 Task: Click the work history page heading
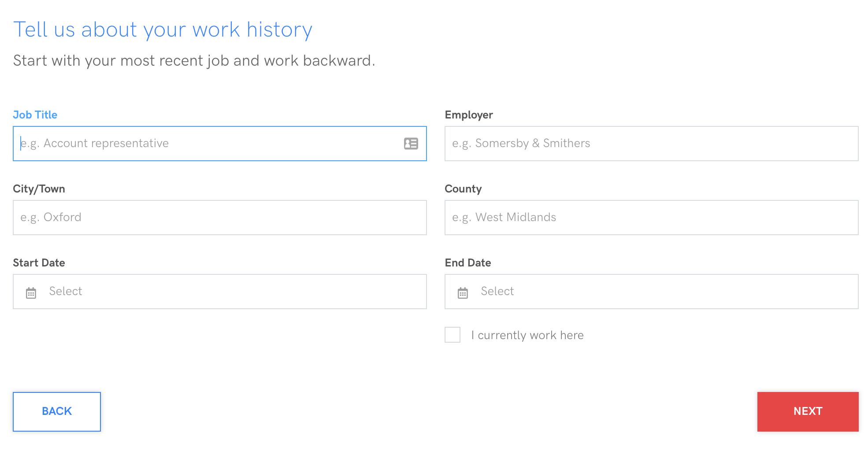[163, 30]
